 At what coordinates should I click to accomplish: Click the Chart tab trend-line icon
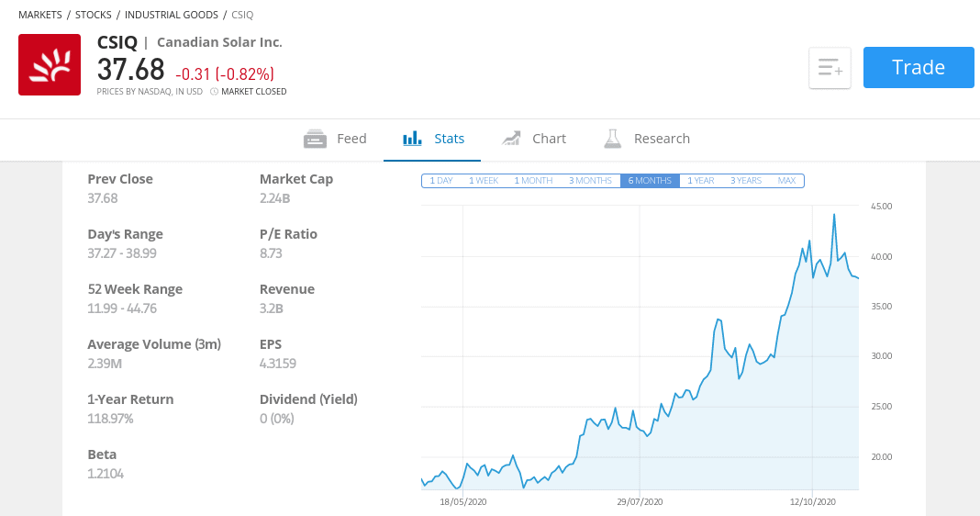(x=511, y=139)
